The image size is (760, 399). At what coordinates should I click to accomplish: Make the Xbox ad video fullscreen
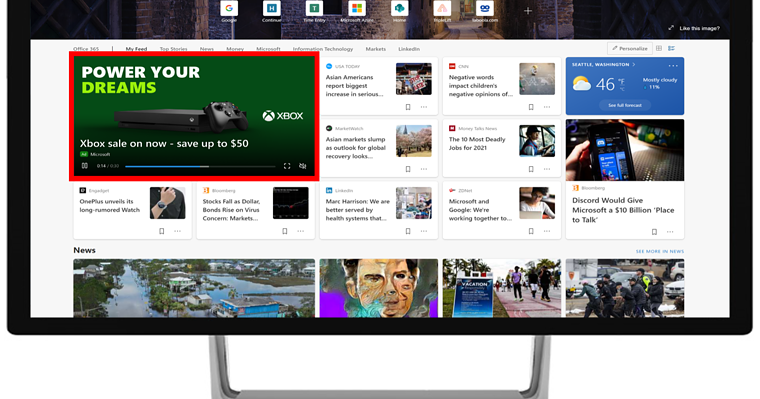tap(287, 166)
